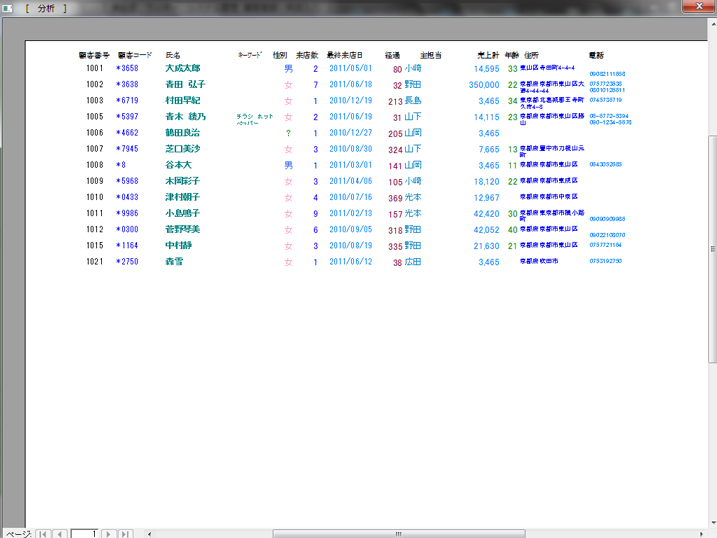Image resolution: width=717 pixels, height=538 pixels.
Task: Click customer number 1021
Action: 95,261
